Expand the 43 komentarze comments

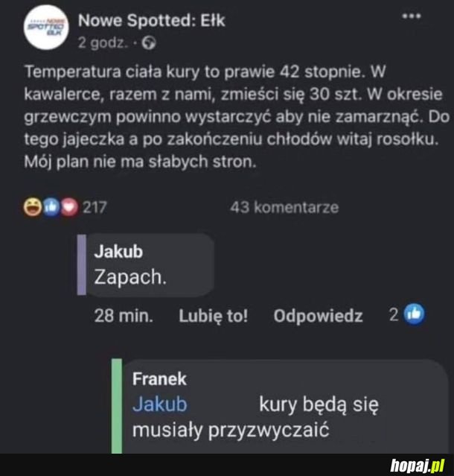(x=284, y=208)
